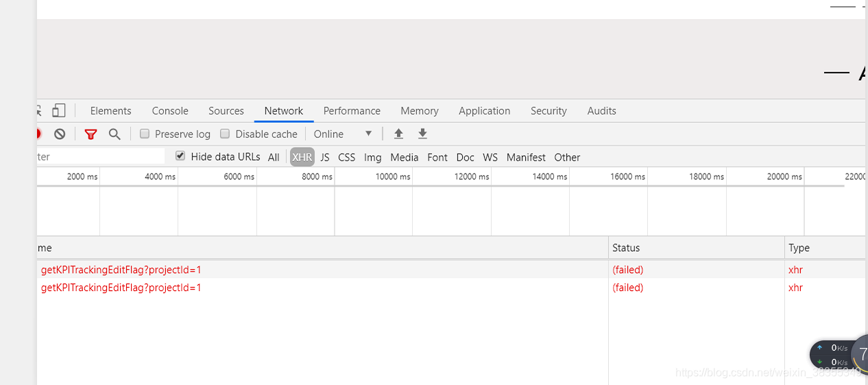
Task: Click the import HAR upload arrow
Action: pos(398,134)
